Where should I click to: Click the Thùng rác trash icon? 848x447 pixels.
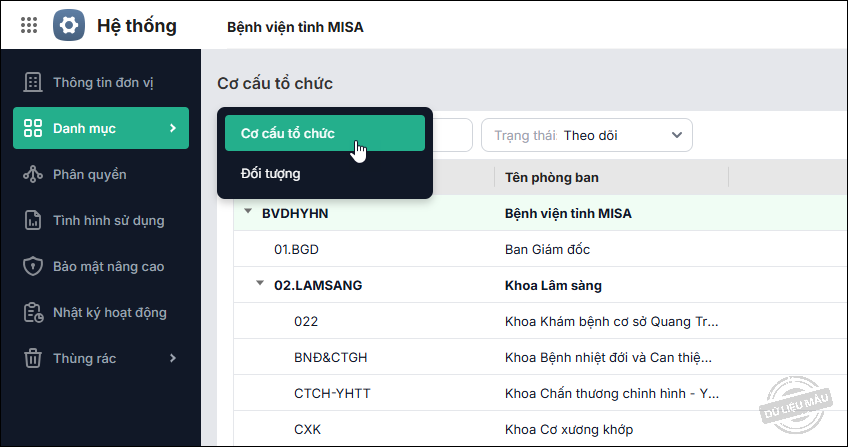tap(32, 358)
